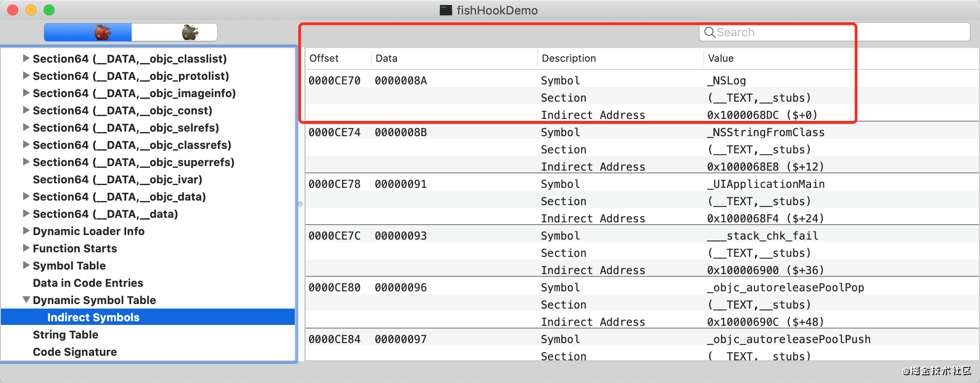Select the _NSLog symbol value
Image resolution: width=980 pixels, height=383 pixels.
[727, 81]
